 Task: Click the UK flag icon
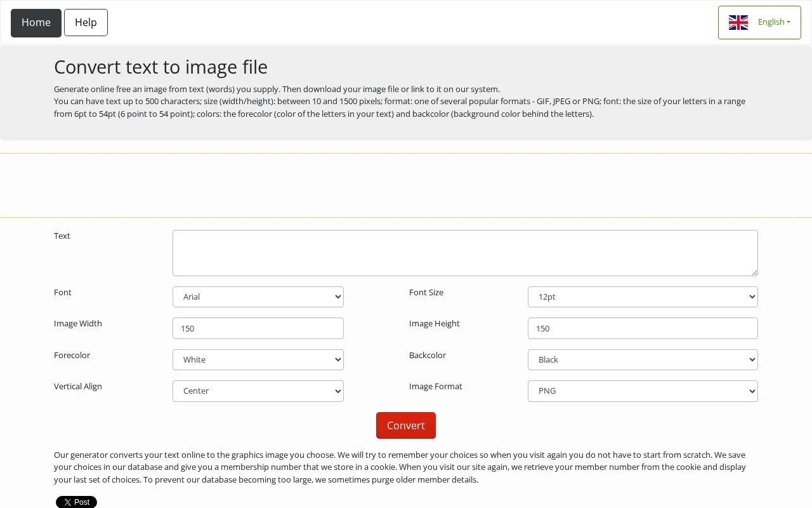pos(738,22)
